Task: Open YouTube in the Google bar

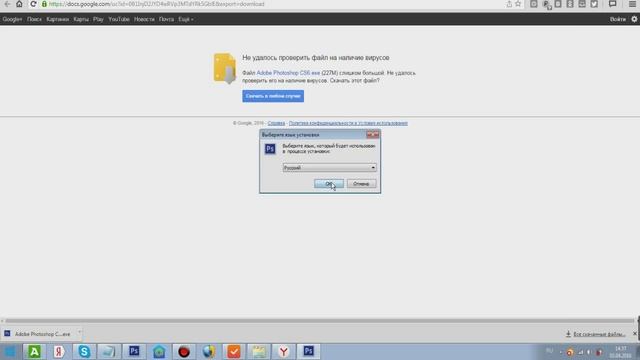Action: (x=119, y=19)
